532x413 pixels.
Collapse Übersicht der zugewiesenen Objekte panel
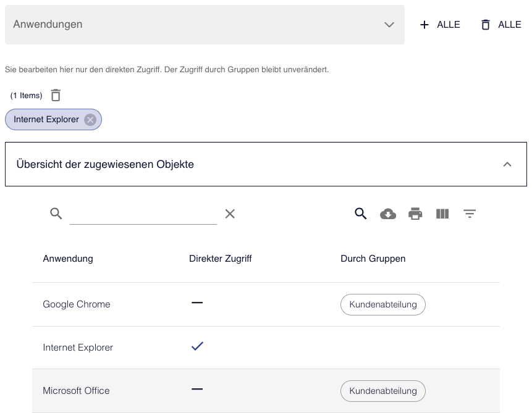[x=507, y=164]
